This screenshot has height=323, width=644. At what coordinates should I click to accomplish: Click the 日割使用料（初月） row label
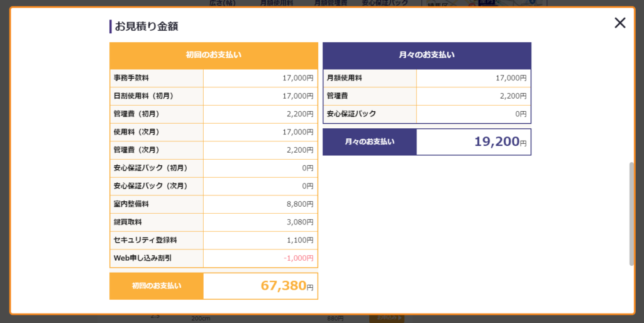tap(143, 96)
